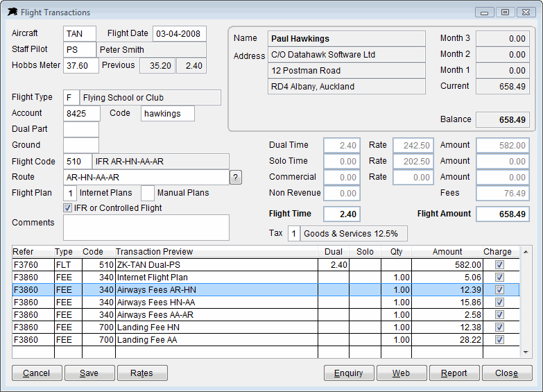
Task: Click the Comments text box
Action: (x=146, y=228)
